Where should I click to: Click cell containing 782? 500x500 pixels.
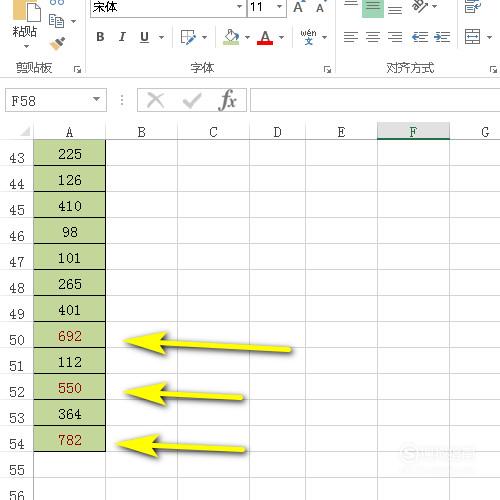pyautogui.click(x=70, y=439)
